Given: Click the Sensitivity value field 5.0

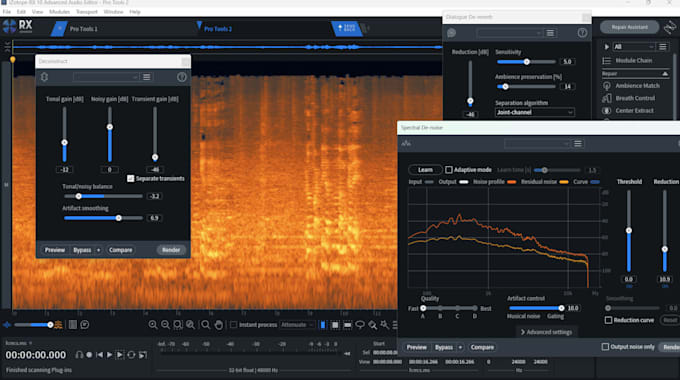Looking at the screenshot, I should click(567, 62).
